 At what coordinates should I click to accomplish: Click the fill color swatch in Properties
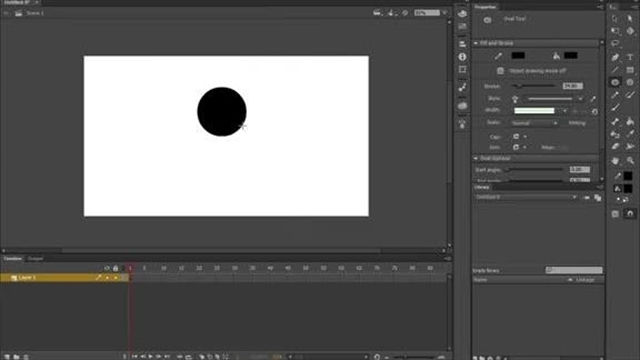(x=571, y=56)
